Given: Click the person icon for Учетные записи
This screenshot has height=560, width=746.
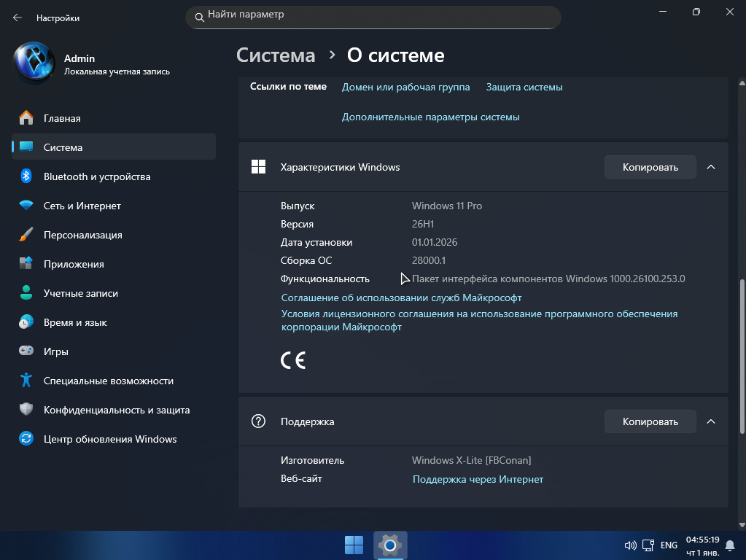Looking at the screenshot, I should 26,292.
